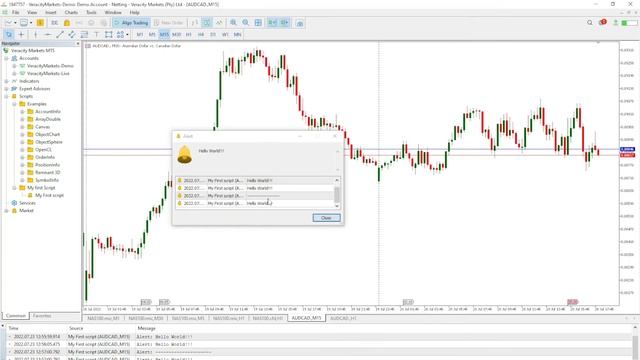The image size is (640, 360).
Task: Open the profiles dropdown arrow
Action: [31, 23]
